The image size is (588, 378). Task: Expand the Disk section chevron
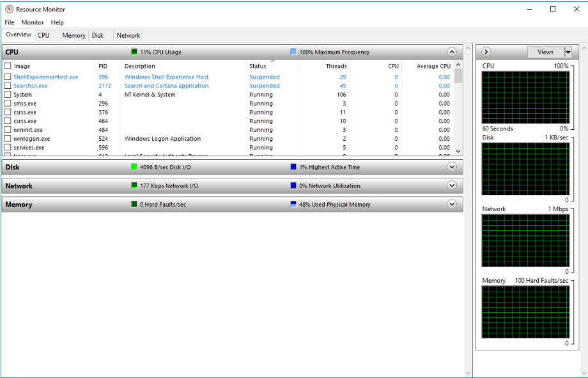click(x=452, y=167)
